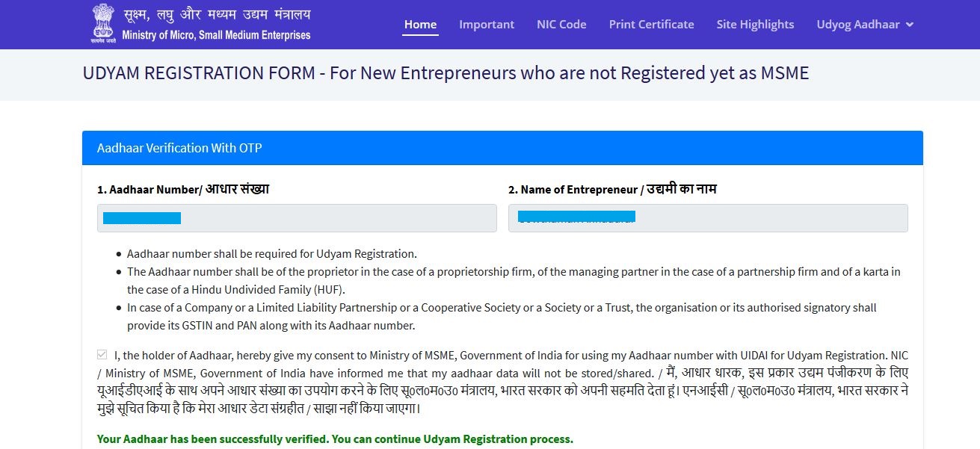Screen dimensions: 980x449
Task: Click the Udyog Aadhaar chevron arrow
Action: tap(908, 25)
